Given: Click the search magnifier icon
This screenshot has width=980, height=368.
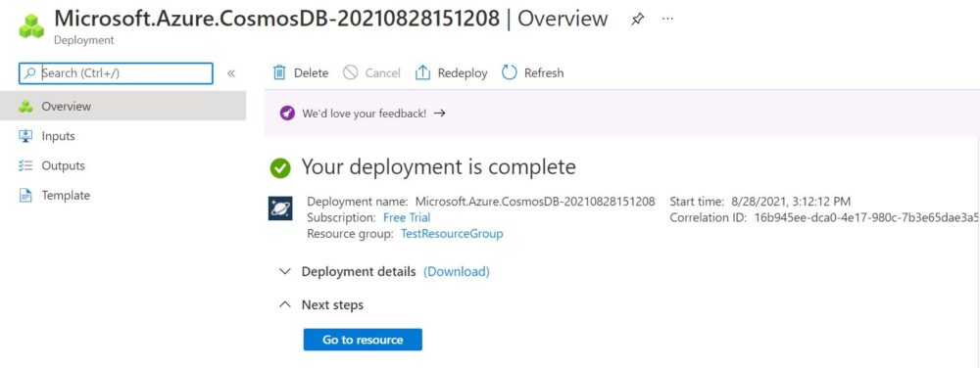Looking at the screenshot, I should point(29,73).
